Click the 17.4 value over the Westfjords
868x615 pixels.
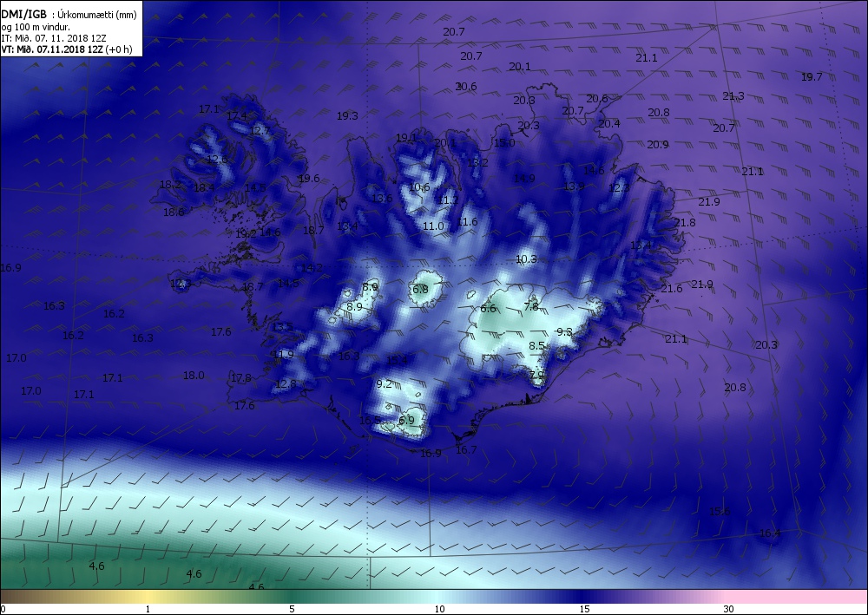point(236,116)
